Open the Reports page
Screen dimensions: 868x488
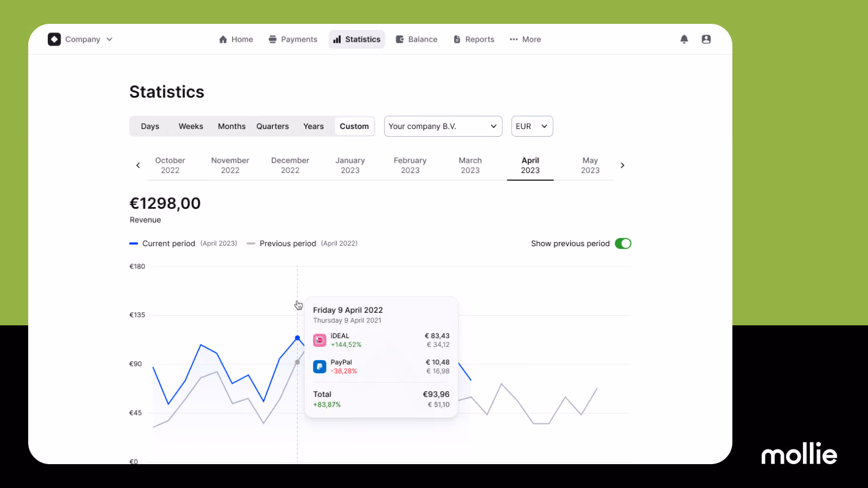pos(474,40)
